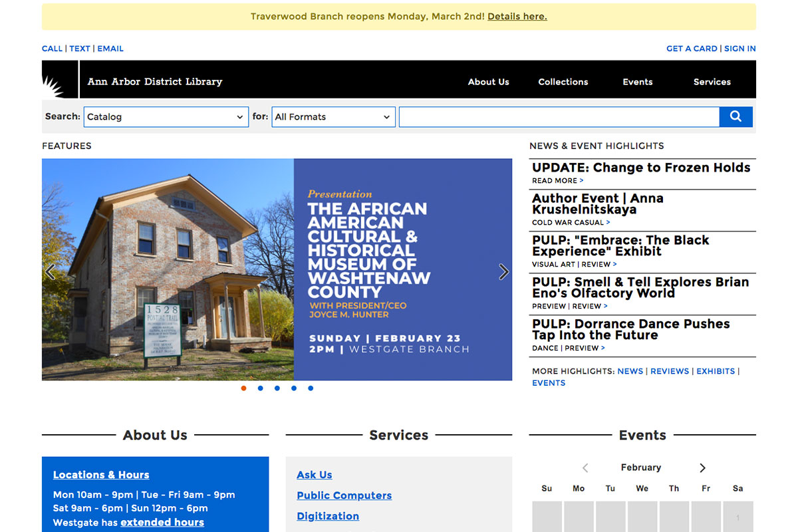
Task: Open the Catalog search scope dropdown
Action: click(x=166, y=116)
